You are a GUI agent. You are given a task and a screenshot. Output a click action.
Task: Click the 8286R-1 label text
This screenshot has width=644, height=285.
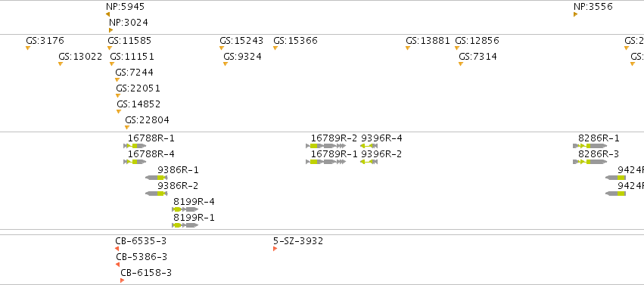[599, 138]
